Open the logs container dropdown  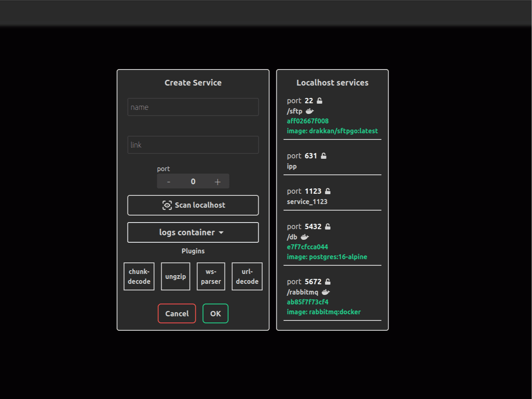pyautogui.click(x=193, y=232)
